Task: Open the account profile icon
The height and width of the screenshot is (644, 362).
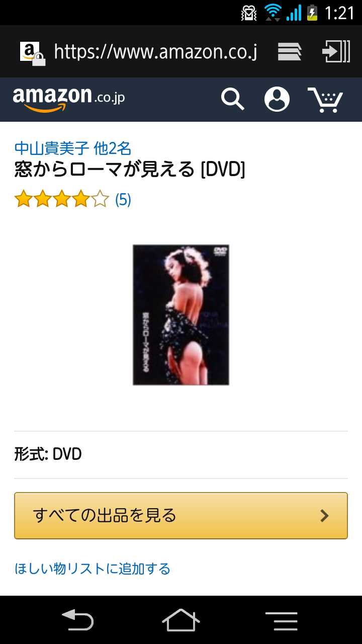Action: 277,99
